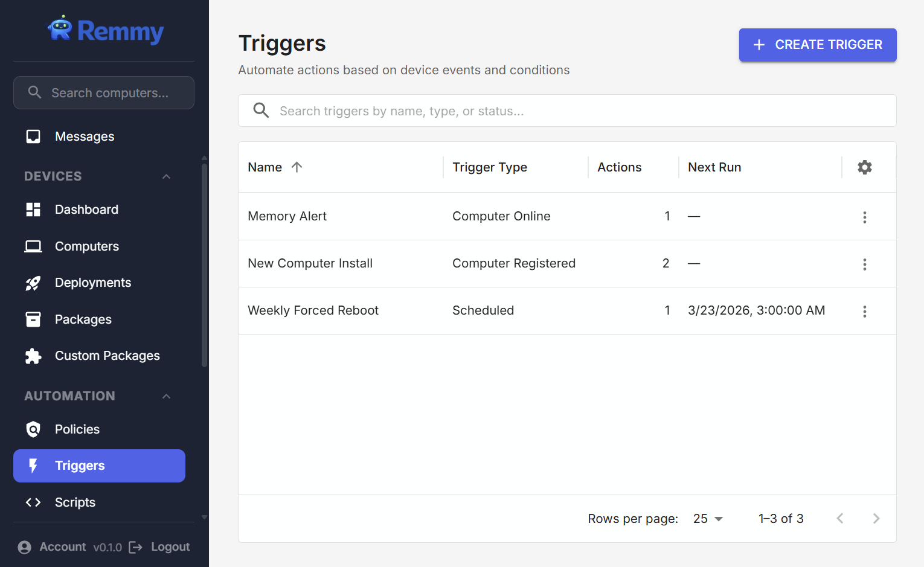Image resolution: width=924 pixels, height=567 pixels.
Task: Open Policies via the shield icon
Action: (33, 429)
